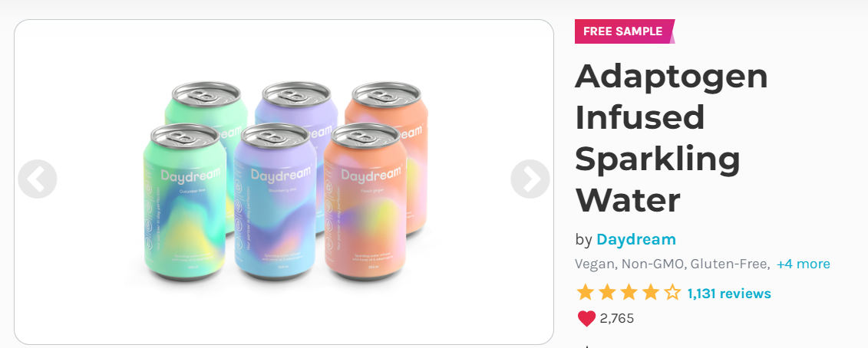Select the empty fifth rating star
868x348 pixels.
[672, 292]
